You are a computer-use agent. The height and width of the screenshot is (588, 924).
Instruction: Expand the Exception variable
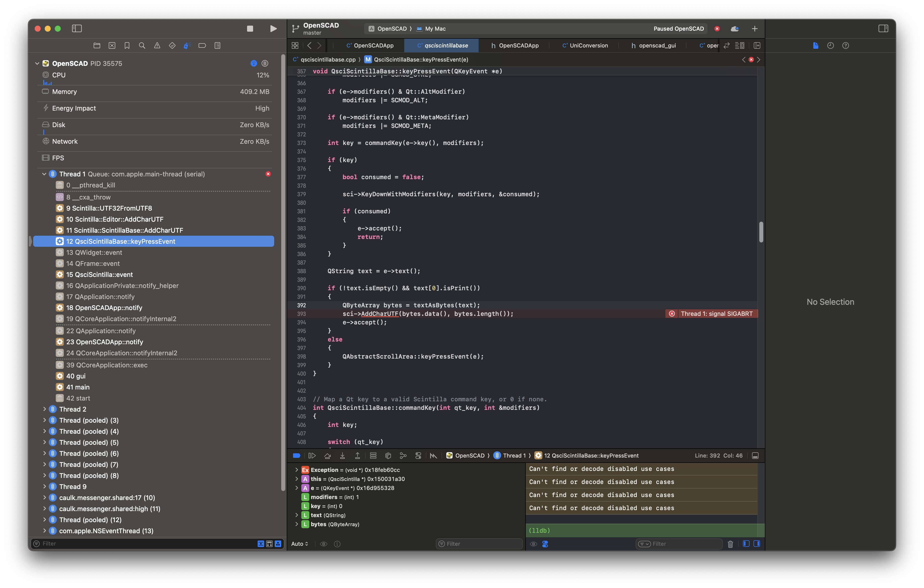point(297,470)
